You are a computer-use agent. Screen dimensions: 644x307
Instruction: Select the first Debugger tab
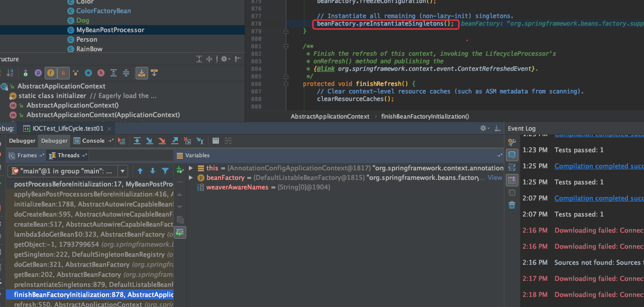(22, 141)
